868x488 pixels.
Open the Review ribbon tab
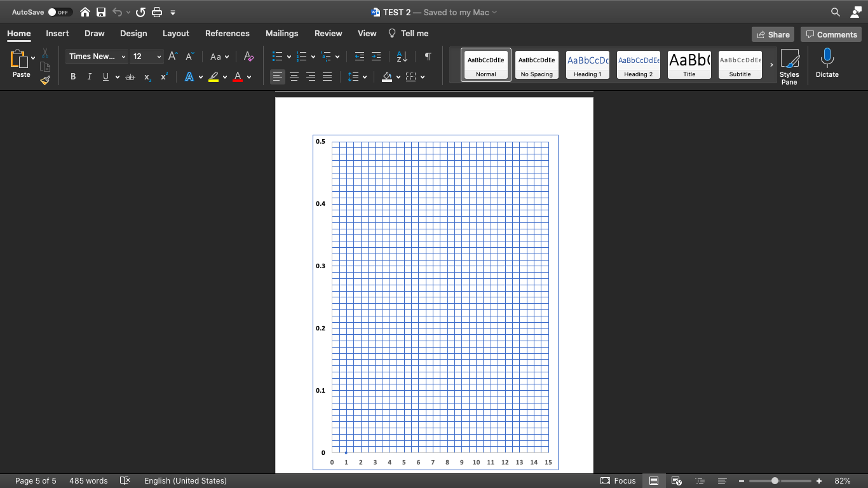tap(328, 33)
